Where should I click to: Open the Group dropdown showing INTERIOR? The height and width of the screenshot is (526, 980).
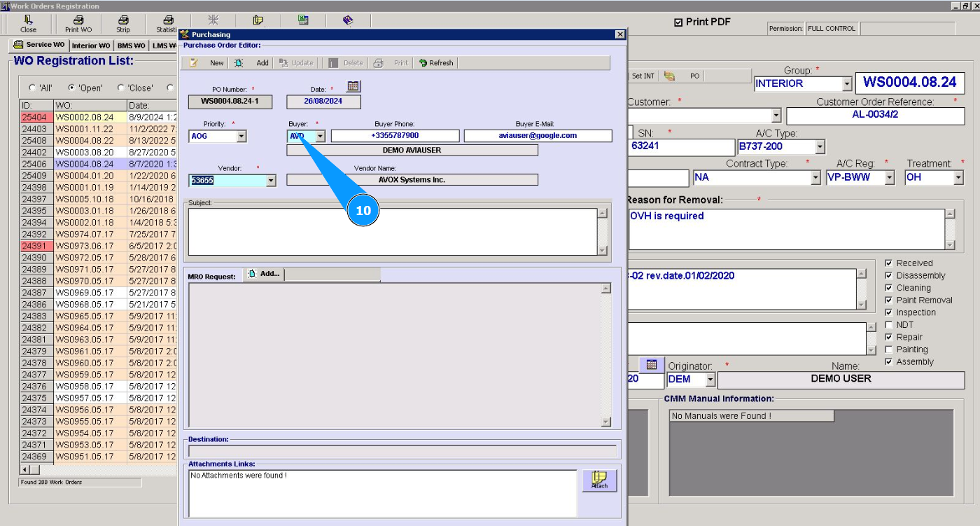point(847,84)
